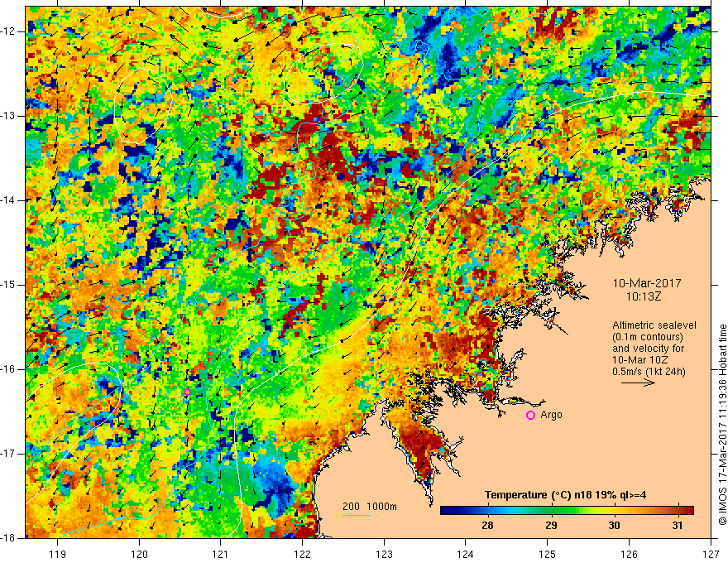Click the longitude axis label '119'

coord(58,554)
